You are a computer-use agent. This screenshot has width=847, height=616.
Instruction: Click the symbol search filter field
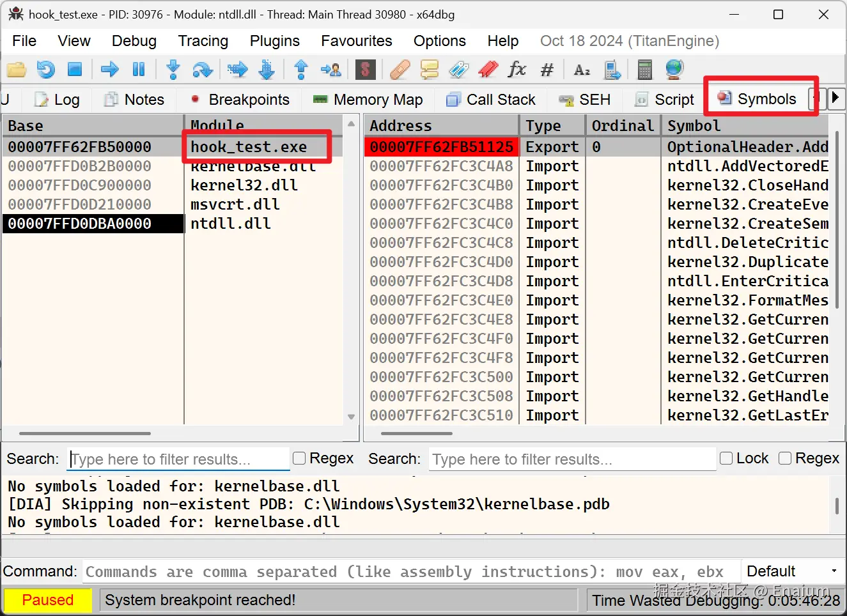(572, 459)
